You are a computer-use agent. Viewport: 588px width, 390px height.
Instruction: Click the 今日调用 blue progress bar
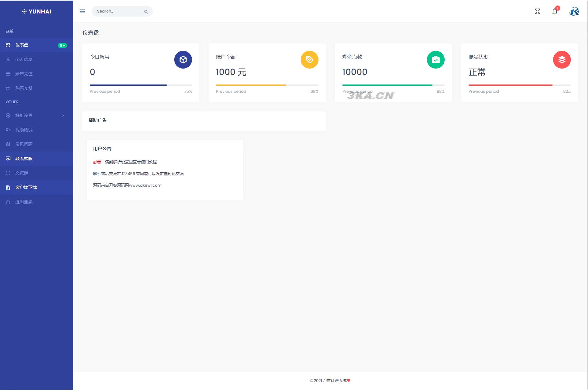click(128, 85)
